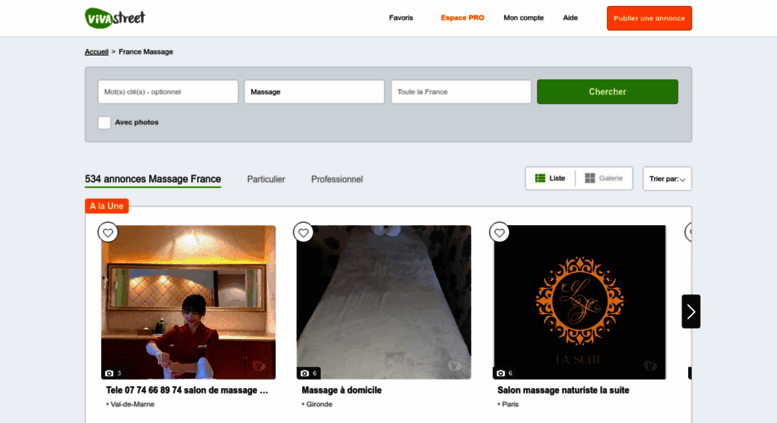Switch to Liste view

(550, 178)
